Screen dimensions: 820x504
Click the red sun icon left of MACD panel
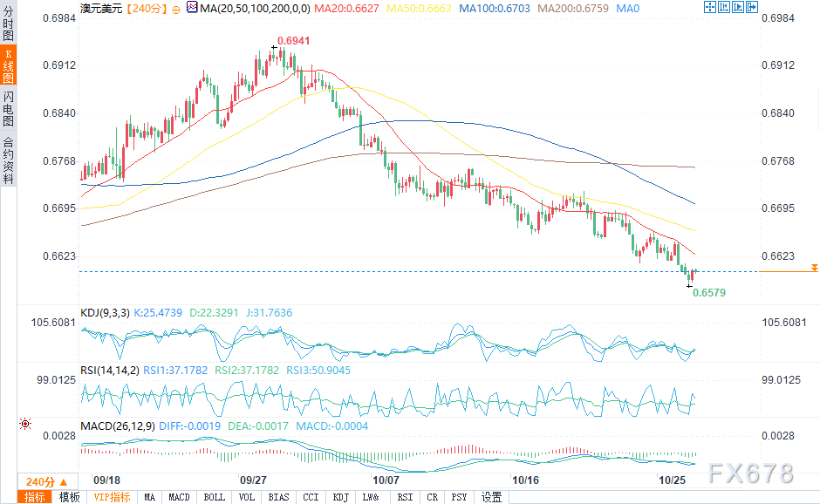point(24,424)
